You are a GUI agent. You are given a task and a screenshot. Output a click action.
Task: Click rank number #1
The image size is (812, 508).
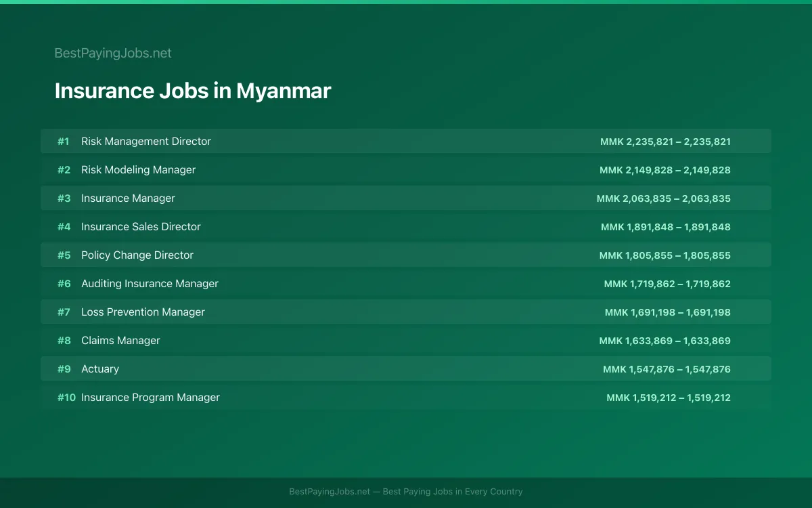63,142
